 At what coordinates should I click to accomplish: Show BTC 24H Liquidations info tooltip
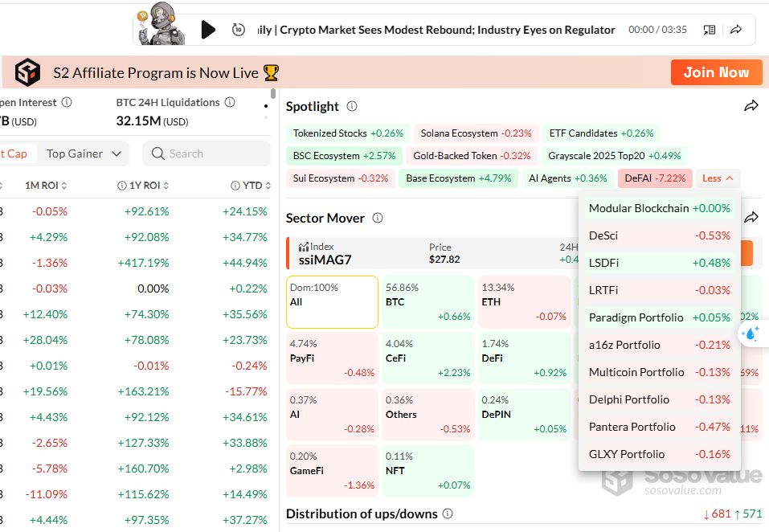[x=230, y=102]
